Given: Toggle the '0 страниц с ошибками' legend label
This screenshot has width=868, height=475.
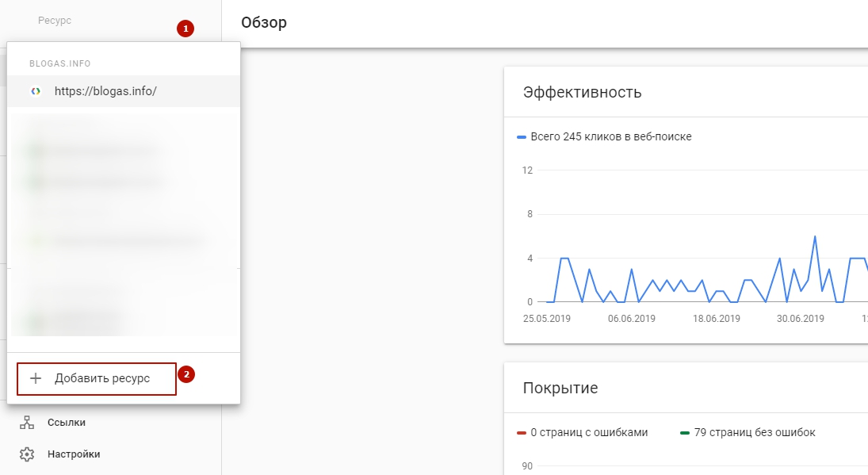Looking at the screenshot, I should [x=589, y=433].
